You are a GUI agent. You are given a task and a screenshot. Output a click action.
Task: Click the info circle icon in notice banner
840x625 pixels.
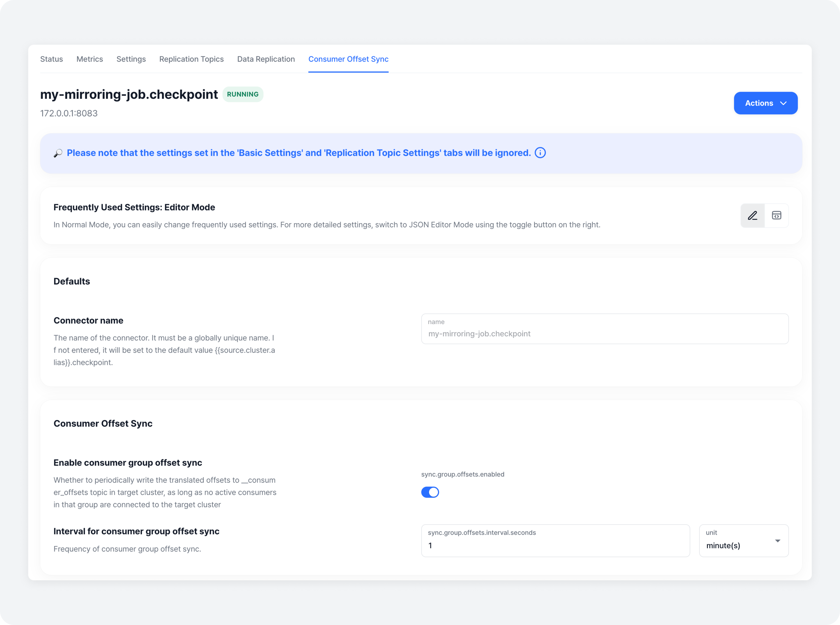pyautogui.click(x=540, y=153)
